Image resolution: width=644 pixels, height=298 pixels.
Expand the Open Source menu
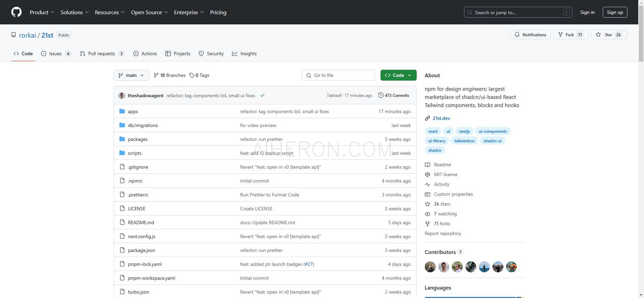149,12
